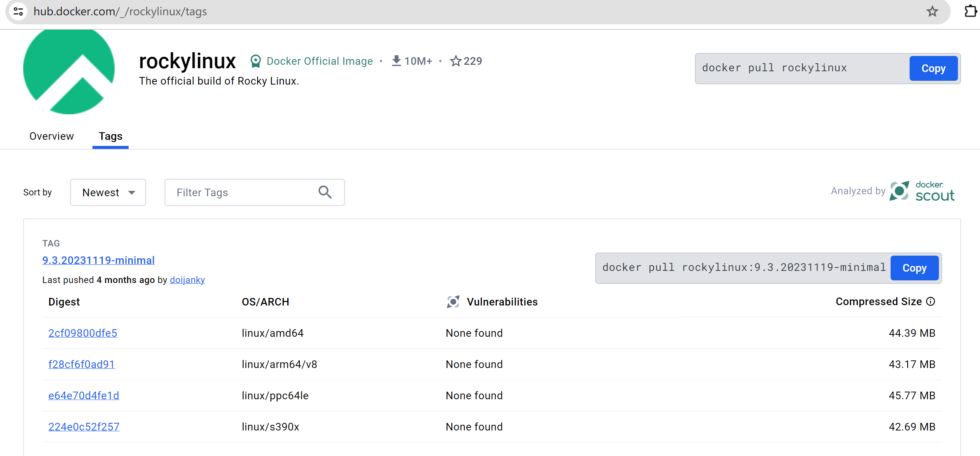Open digest 2cf09800dfe5 for linux/amd64

(83, 333)
